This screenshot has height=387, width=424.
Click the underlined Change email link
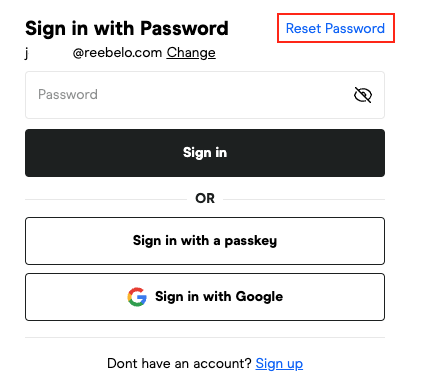tap(191, 53)
